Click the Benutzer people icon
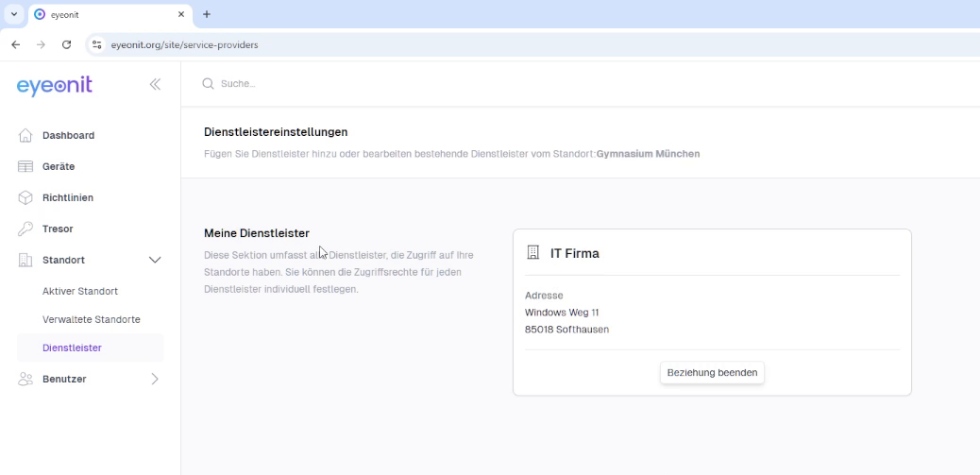The image size is (980, 475). coord(25,379)
